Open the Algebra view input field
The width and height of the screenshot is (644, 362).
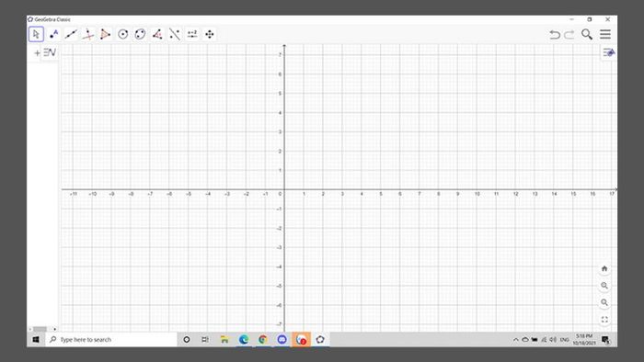point(50,52)
